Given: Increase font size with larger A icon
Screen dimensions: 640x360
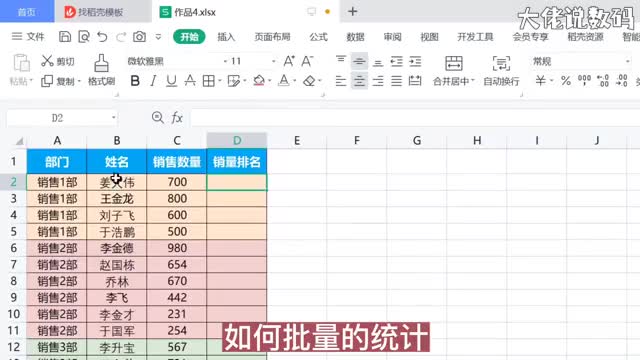Looking at the screenshot, I should 289,61.
